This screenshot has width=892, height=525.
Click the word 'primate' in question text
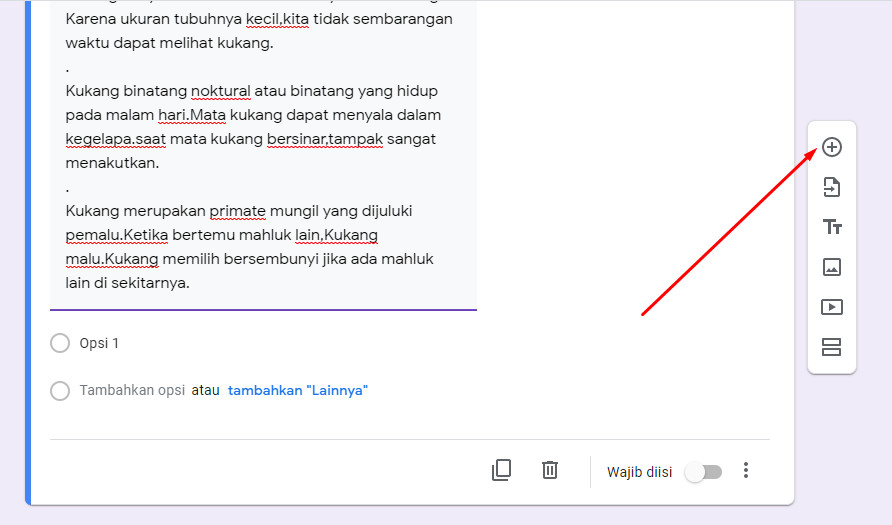tap(237, 211)
